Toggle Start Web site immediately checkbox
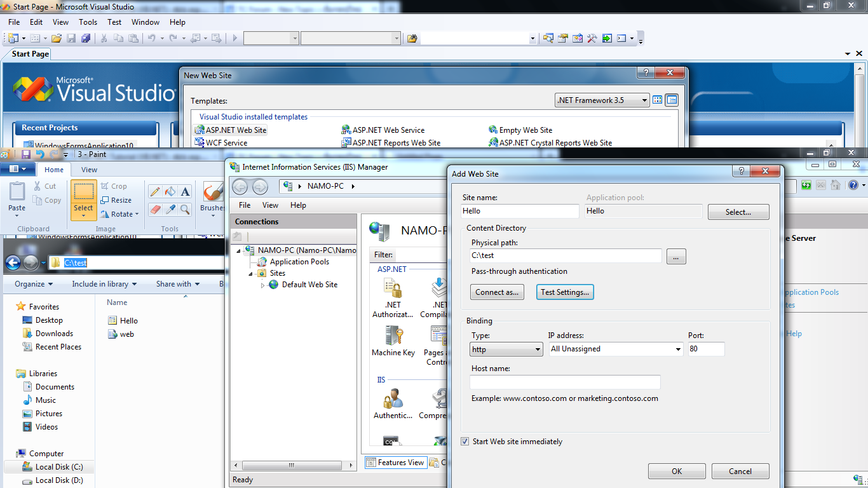The height and width of the screenshot is (488, 868). click(x=465, y=441)
